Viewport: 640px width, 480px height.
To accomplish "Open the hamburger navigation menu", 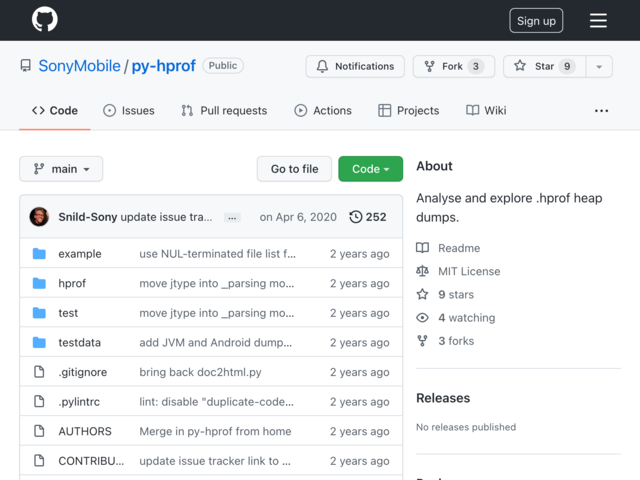I will [x=598, y=20].
